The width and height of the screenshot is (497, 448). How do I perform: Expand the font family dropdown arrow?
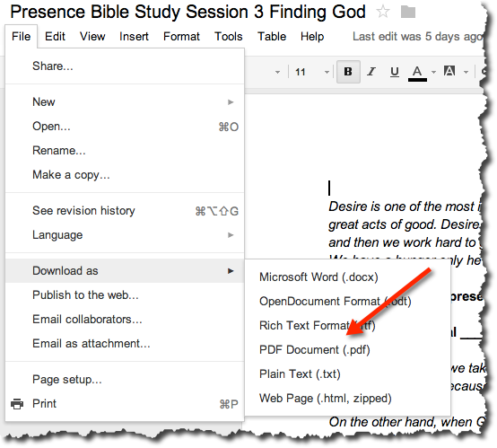click(x=277, y=73)
